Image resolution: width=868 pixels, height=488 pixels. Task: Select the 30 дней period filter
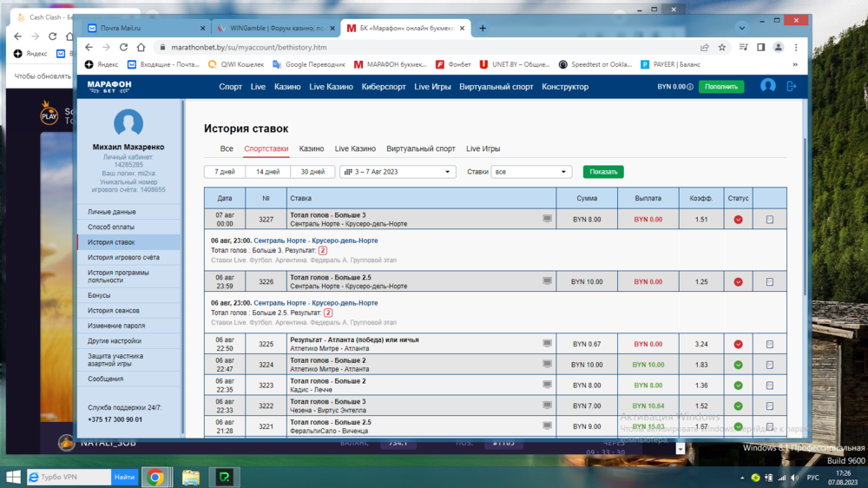[x=312, y=172]
